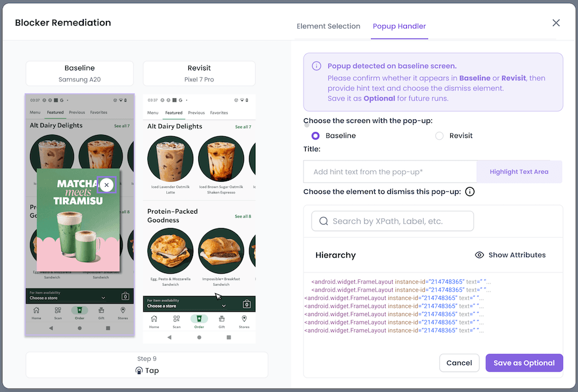The height and width of the screenshot is (392, 578).
Task: Click the Android recents square on Revisit screen
Action: (228, 337)
